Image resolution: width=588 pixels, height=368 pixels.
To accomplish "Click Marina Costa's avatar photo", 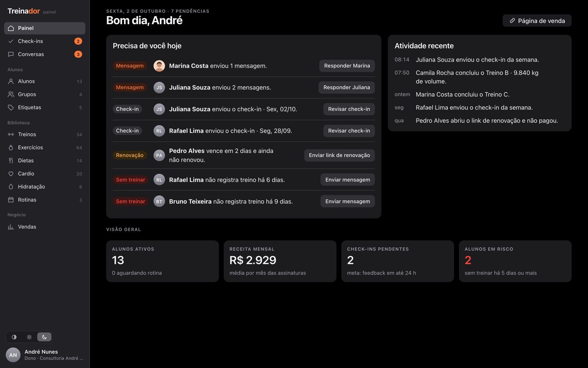I will 159,66.
